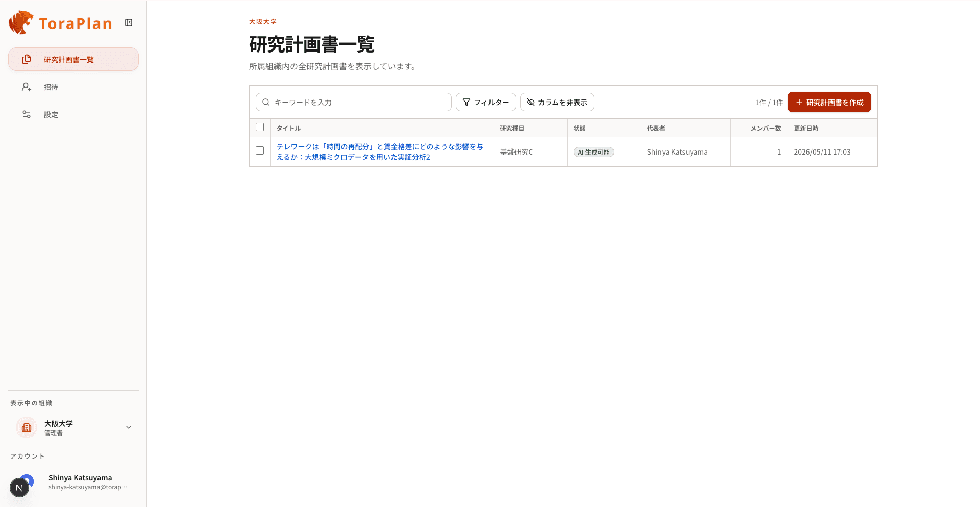The image size is (980, 507).
Task: Check the テレワーク research plan row checkbox
Action: [260, 150]
